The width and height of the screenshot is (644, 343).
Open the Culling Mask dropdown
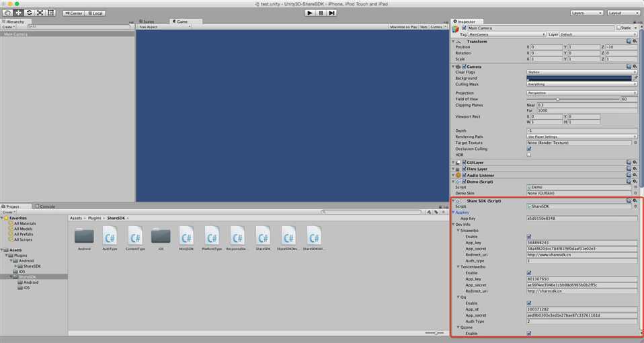(x=581, y=84)
